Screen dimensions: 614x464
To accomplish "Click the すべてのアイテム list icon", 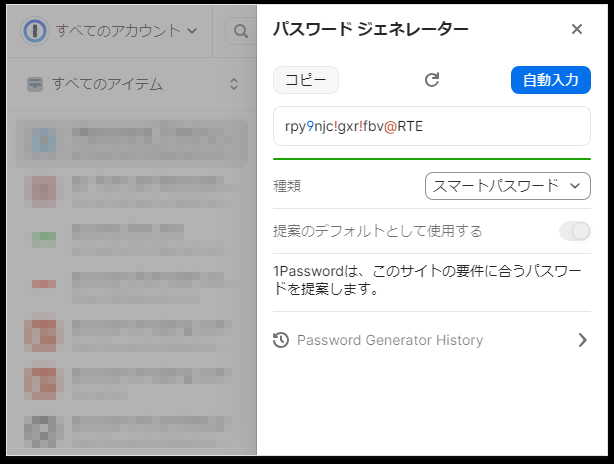I will (x=35, y=84).
